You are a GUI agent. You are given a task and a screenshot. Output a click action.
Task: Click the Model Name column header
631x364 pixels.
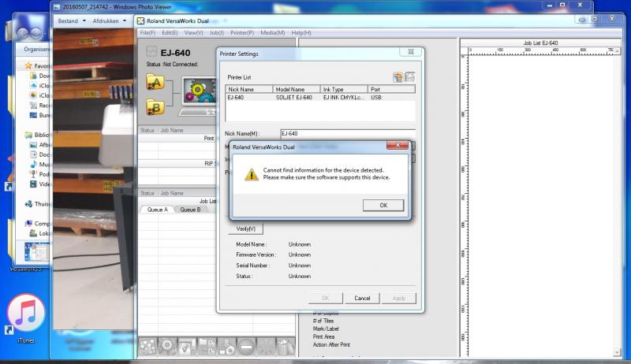tap(297, 89)
